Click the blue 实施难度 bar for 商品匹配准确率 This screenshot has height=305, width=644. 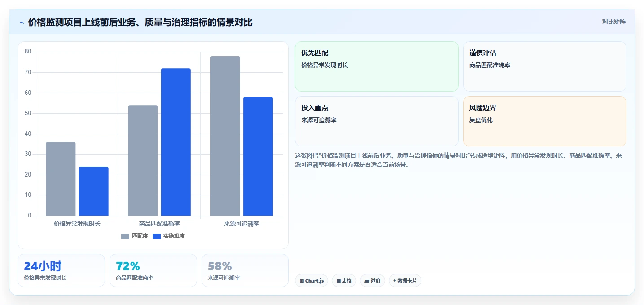point(176,142)
